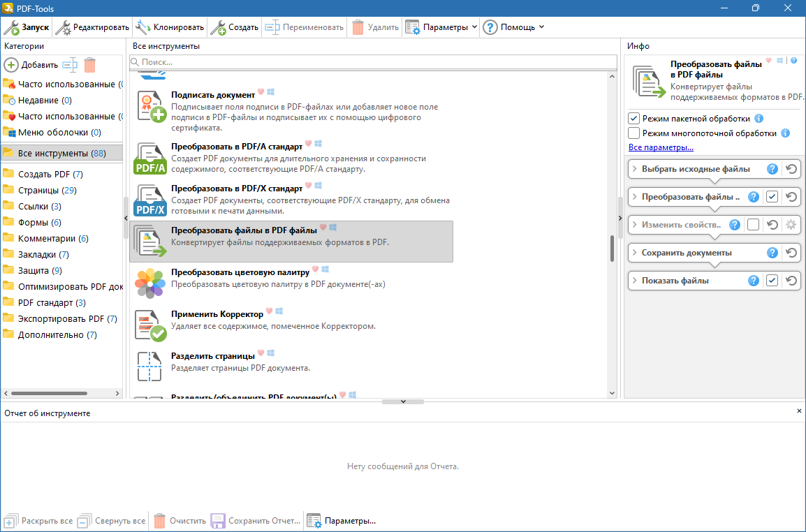Click the colorful palette conversion tool icon
This screenshot has width=806, height=532.
(150, 283)
